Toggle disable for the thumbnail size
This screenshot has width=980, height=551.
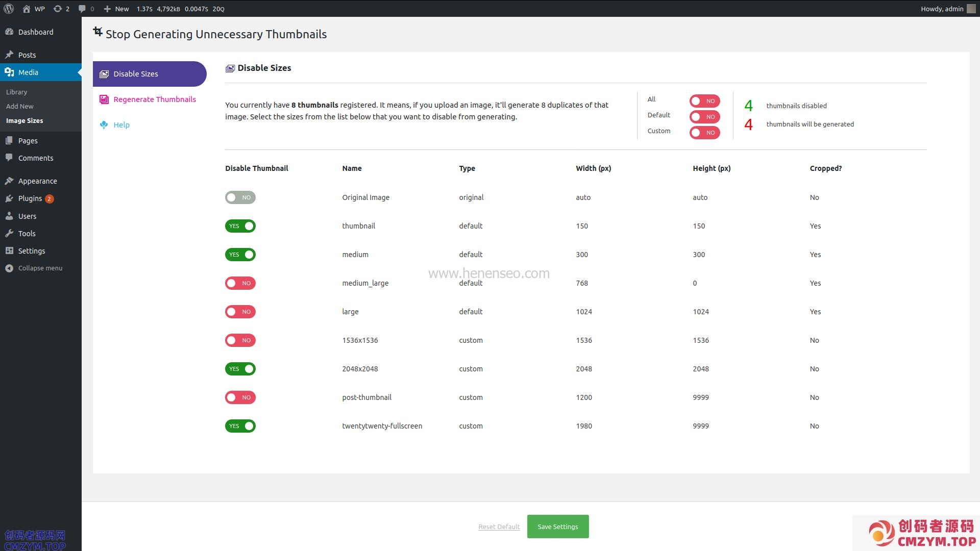pyautogui.click(x=240, y=226)
